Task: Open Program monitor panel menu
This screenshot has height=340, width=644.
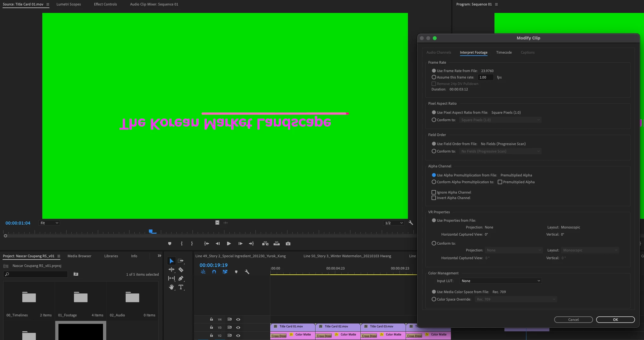Action: point(496,4)
